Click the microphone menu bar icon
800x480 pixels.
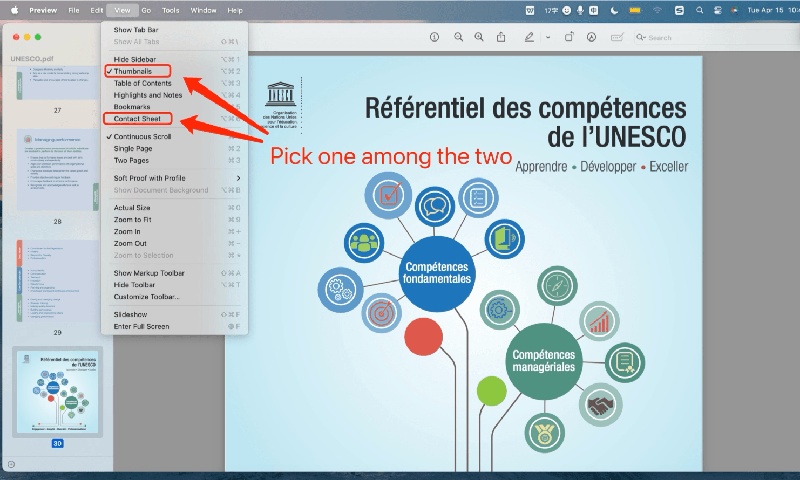click(x=580, y=10)
